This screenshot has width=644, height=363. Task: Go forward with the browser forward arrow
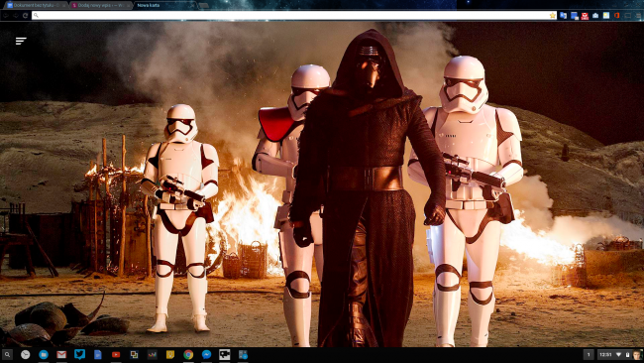tap(16, 15)
